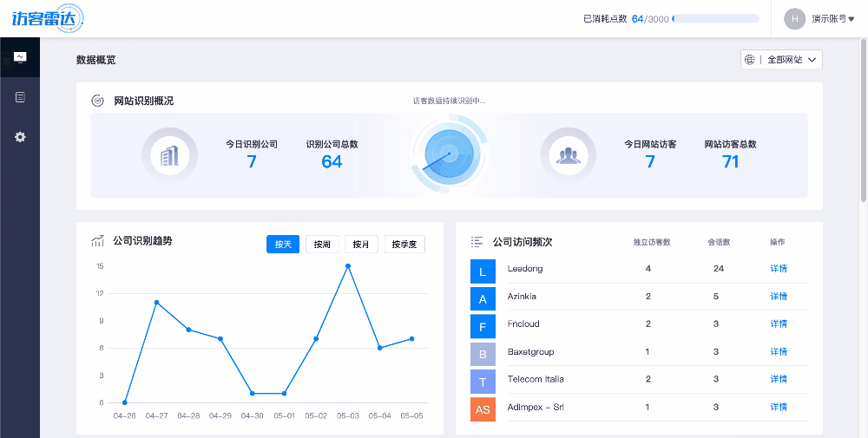
Task: Click the blue L avatar for Leadong
Action: pos(483,271)
